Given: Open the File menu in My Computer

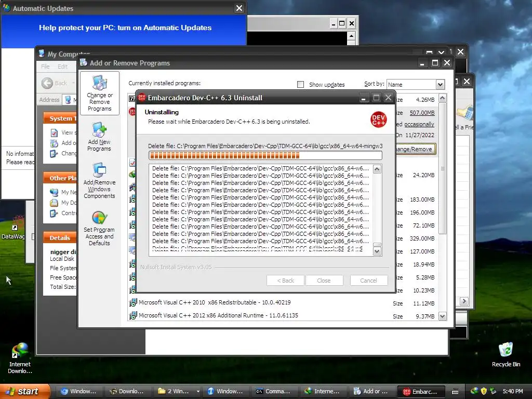Looking at the screenshot, I should (45, 66).
